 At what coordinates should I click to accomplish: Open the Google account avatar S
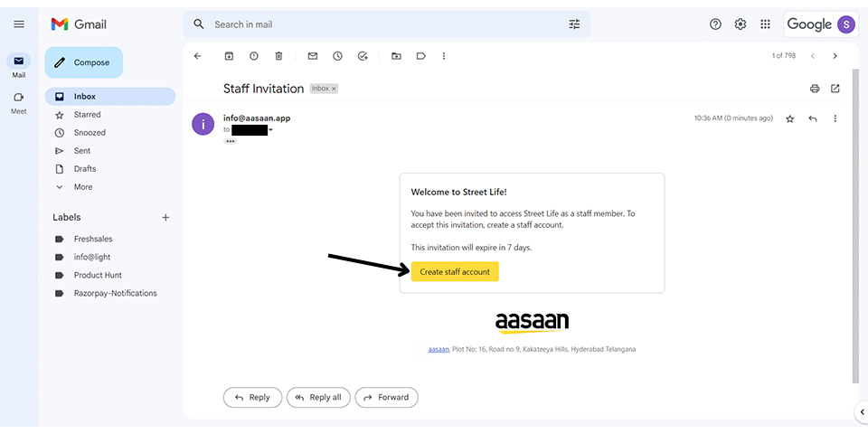tap(846, 24)
